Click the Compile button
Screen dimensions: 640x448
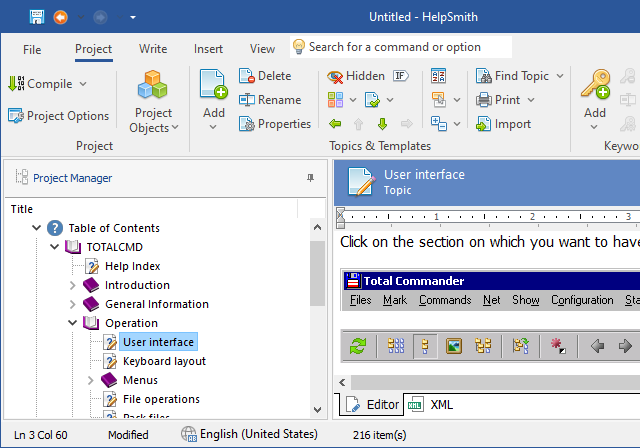pos(40,84)
